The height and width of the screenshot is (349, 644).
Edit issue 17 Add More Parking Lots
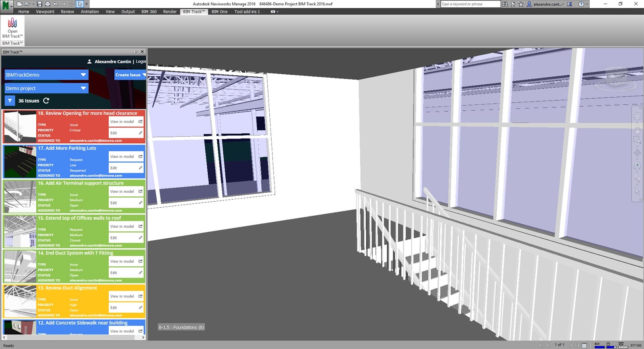(126, 168)
